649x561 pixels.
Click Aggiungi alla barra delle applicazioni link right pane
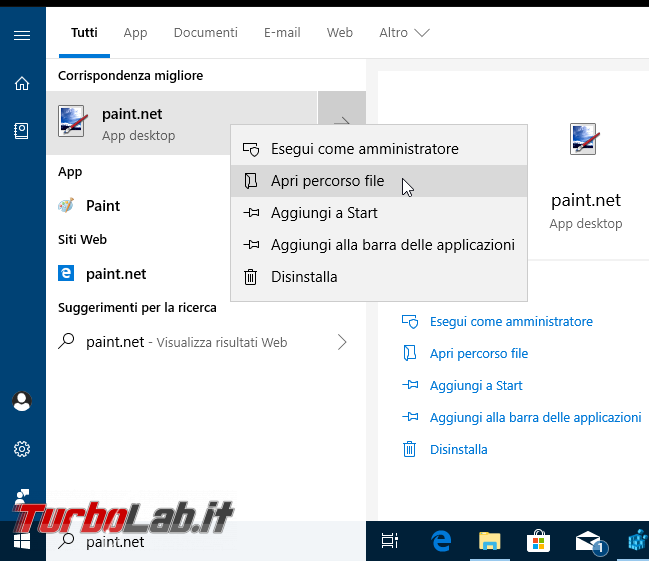(x=536, y=417)
